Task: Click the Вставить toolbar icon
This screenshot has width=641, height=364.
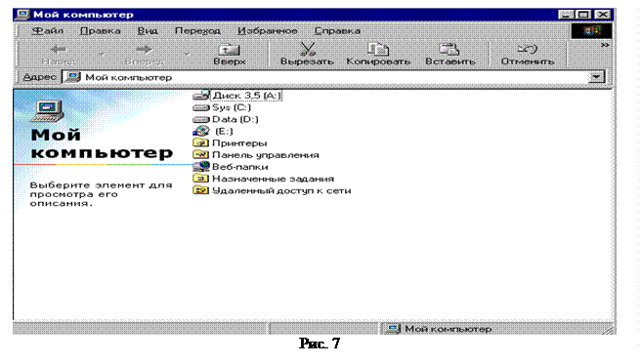Action: point(449,49)
